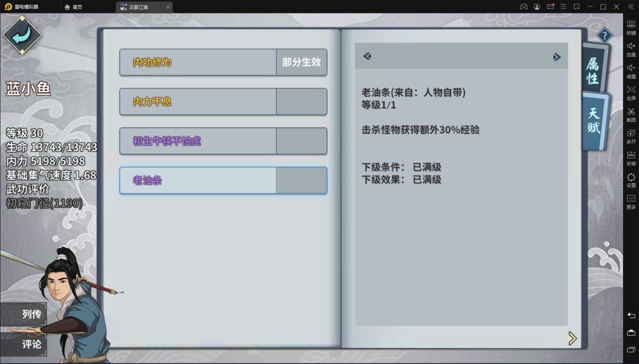Select the 内力不息 talent row

pyautogui.click(x=223, y=102)
